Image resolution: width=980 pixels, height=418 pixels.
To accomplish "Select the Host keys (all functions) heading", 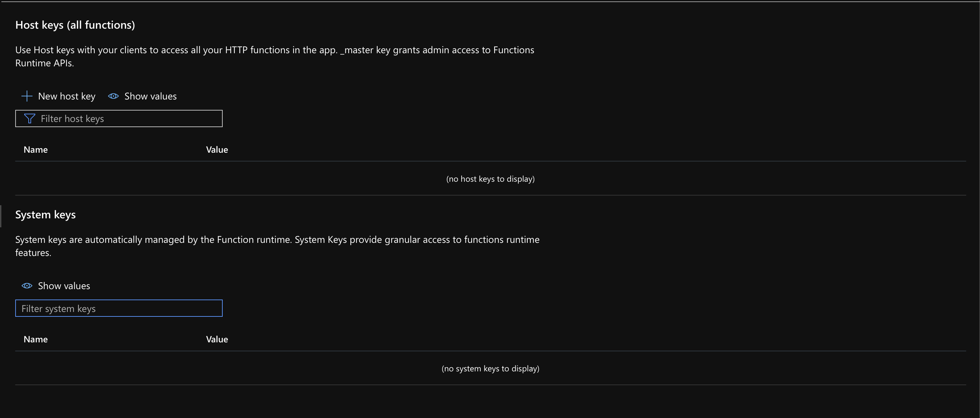I will pyautogui.click(x=75, y=25).
